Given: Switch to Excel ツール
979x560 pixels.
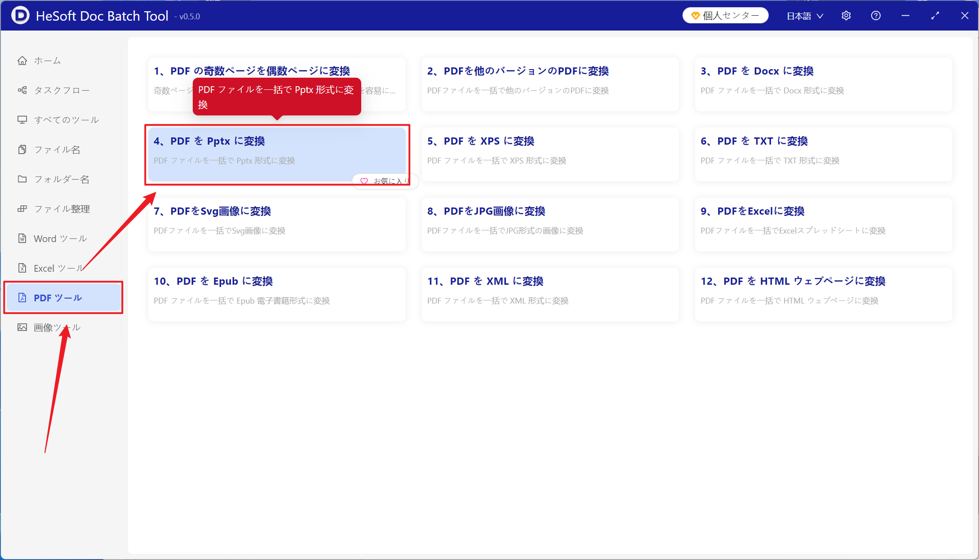Looking at the screenshot, I should pyautogui.click(x=63, y=268).
